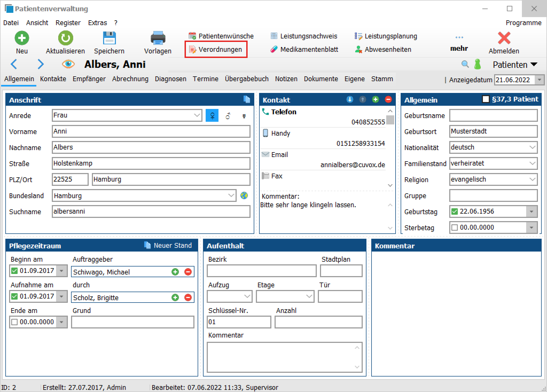
Task: Open the Etage dropdown
Action: pyautogui.click(x=309, y=296)
